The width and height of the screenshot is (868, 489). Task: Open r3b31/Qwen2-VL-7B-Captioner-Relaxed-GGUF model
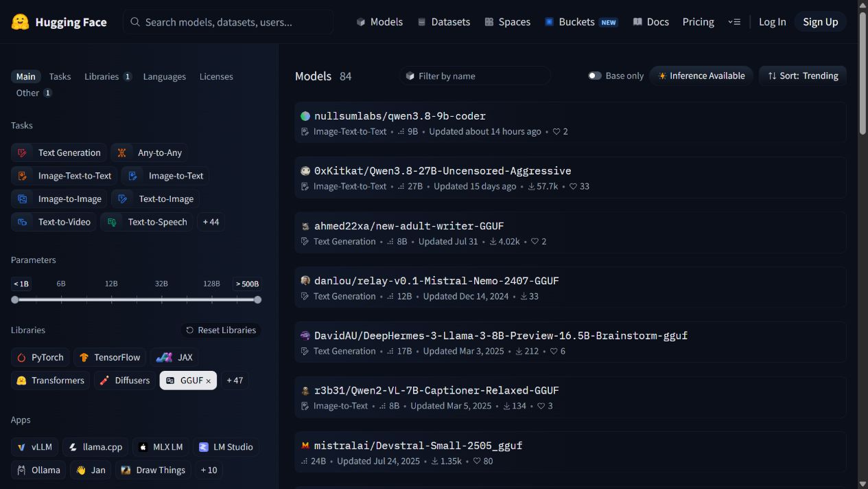coord(570,397)
